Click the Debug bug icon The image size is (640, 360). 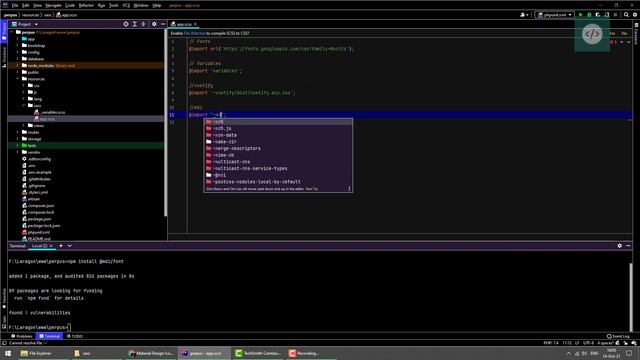click(x=589, y=15)
